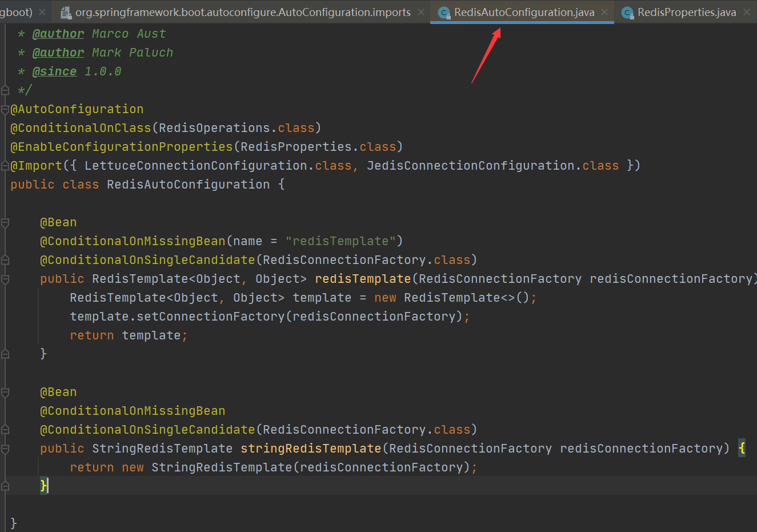Close the RedisProperties.java tab
This screenshot has height=532, width=757.
pyautogui.click(x=746, y=12)
